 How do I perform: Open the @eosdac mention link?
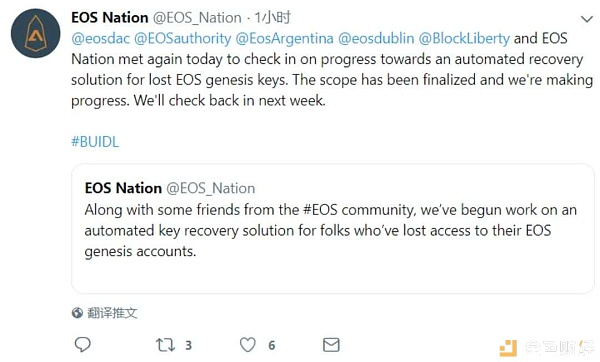100,38
